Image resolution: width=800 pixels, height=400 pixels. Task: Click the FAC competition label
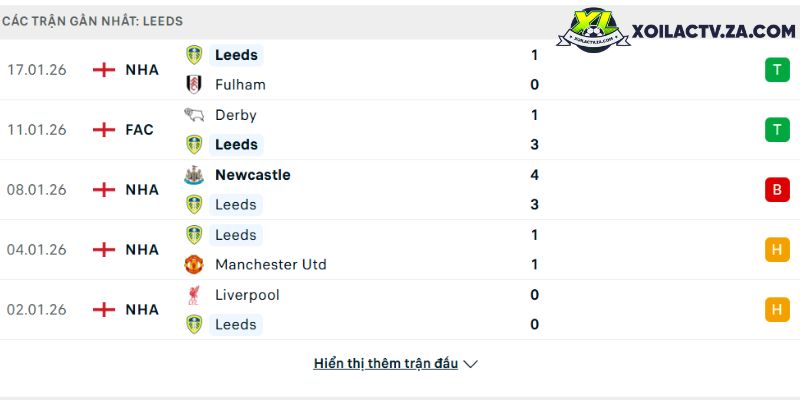click(140, 130)
